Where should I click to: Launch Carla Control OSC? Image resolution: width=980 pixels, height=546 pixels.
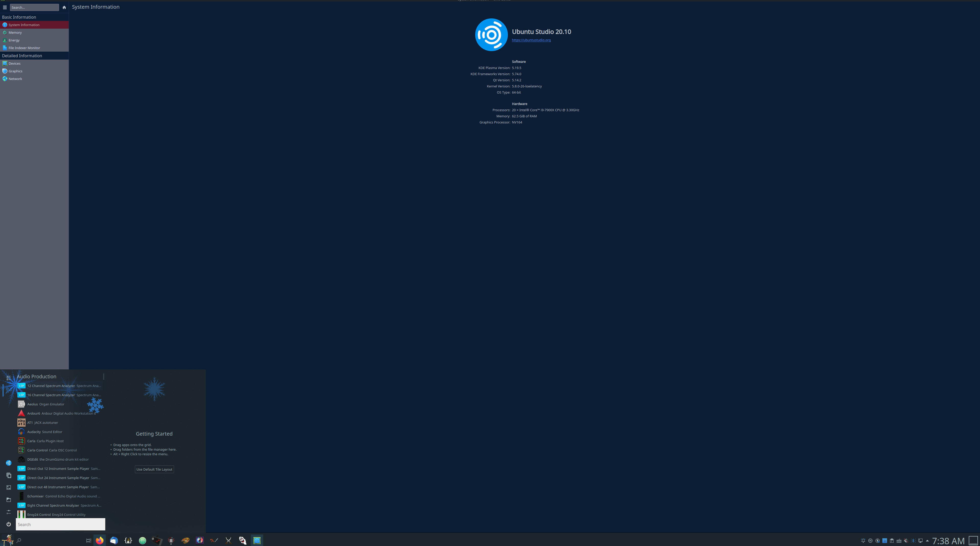click(60, 450)
